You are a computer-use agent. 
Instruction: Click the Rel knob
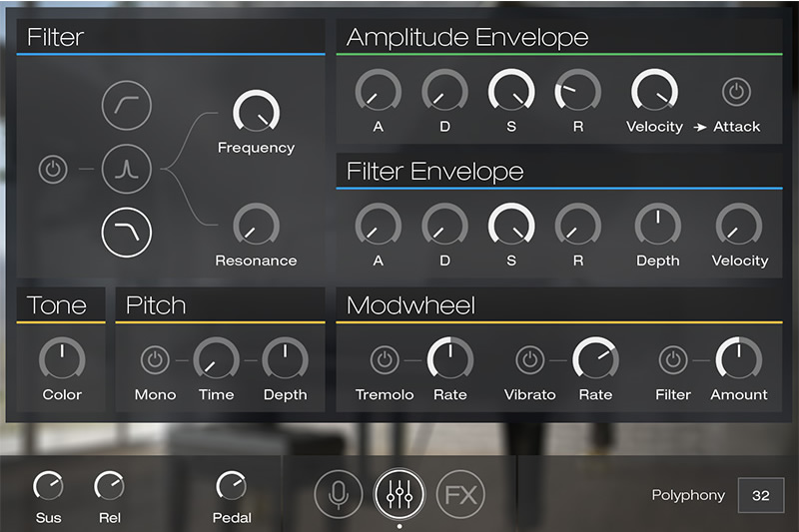[109, 486]
